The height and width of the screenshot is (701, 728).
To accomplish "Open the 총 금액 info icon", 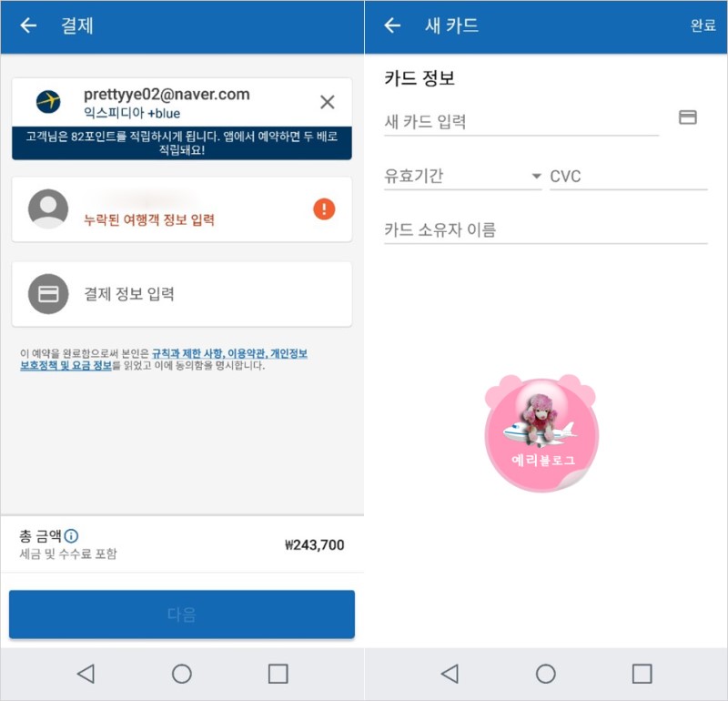I will coord(71,536).
